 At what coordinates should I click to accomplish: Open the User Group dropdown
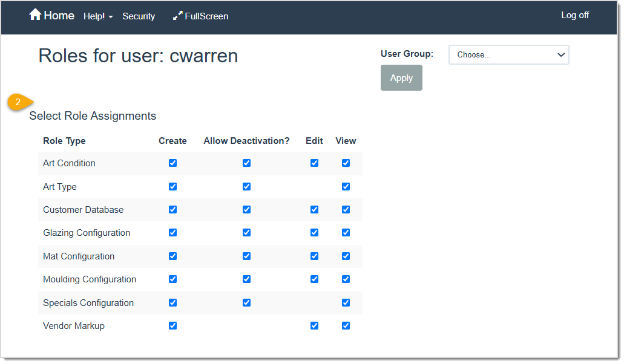pos(508,54)
